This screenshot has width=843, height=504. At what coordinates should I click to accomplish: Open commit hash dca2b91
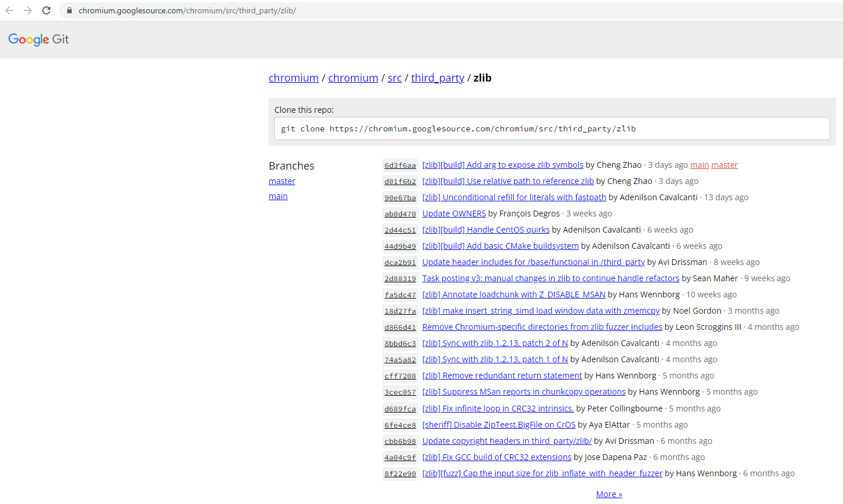pos(400,262)
